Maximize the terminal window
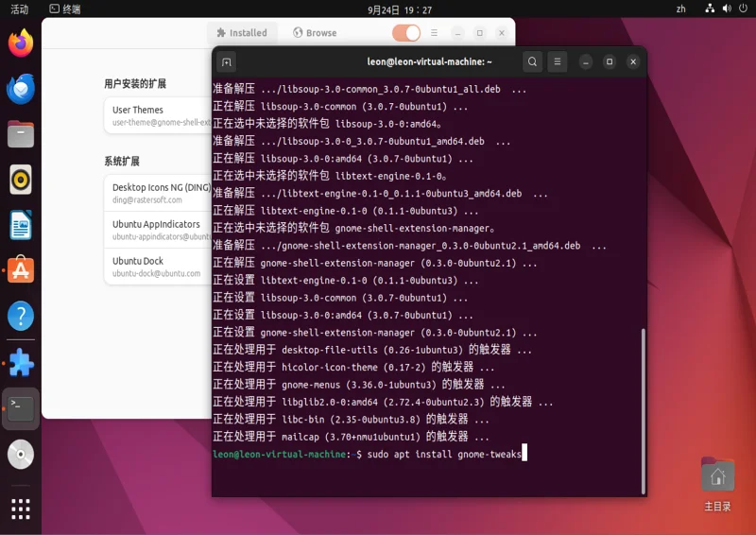The width and height of the screenshot is (756, 535). pyautogui.click(x=610, y=61)
